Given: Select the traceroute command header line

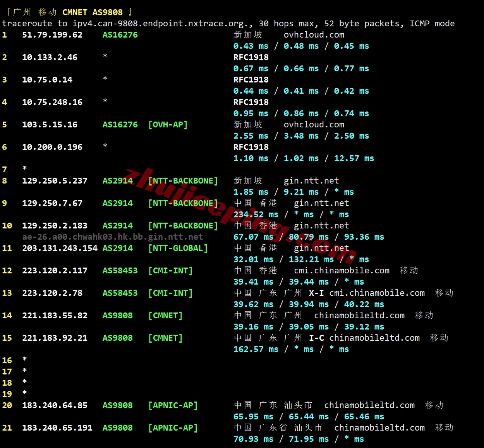Looking at the screenshot, I should tap(228, 24).
